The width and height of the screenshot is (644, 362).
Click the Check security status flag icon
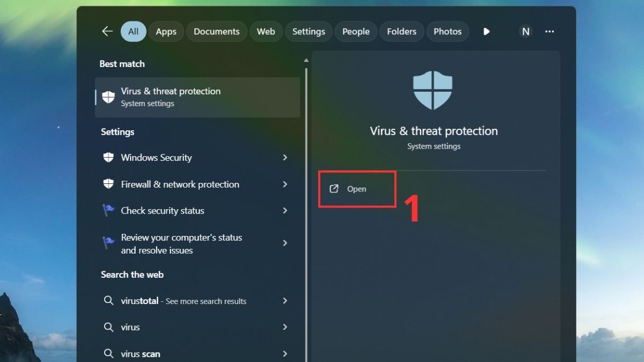tap(108, 210)
